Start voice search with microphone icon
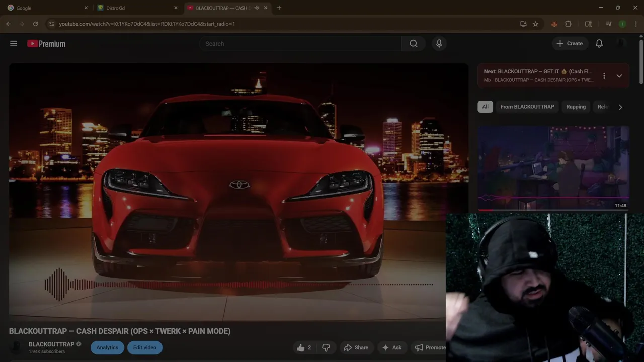Screen dimensions: 644x362 point(439,44)
